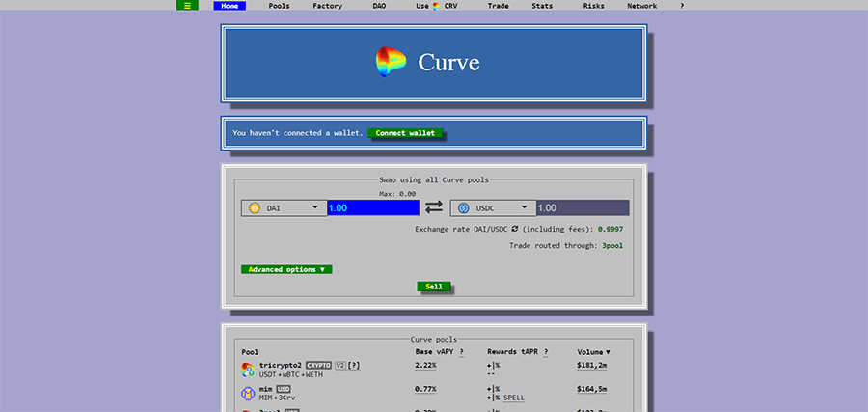
Task: Open the Pools menu item
Action: point(279,6)
